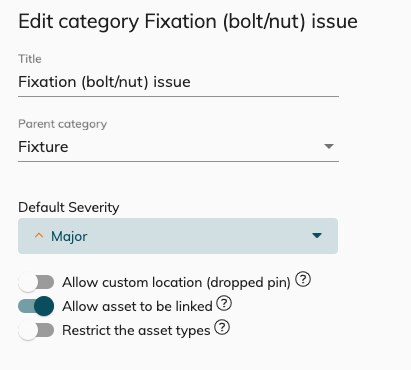Click the Edit category page heading
The width and height of the screenshot is (411, 370).
(188, 22)
